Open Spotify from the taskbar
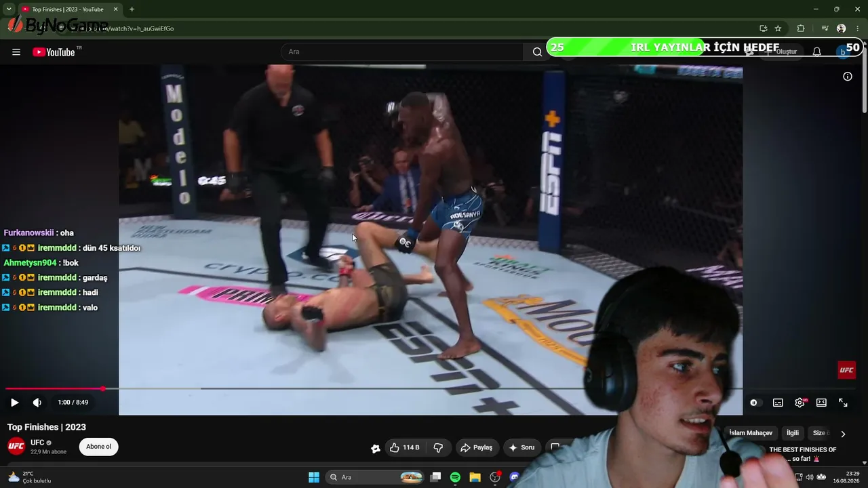The image size is (868, 488). pyautogui.click(x=455, y=477)
